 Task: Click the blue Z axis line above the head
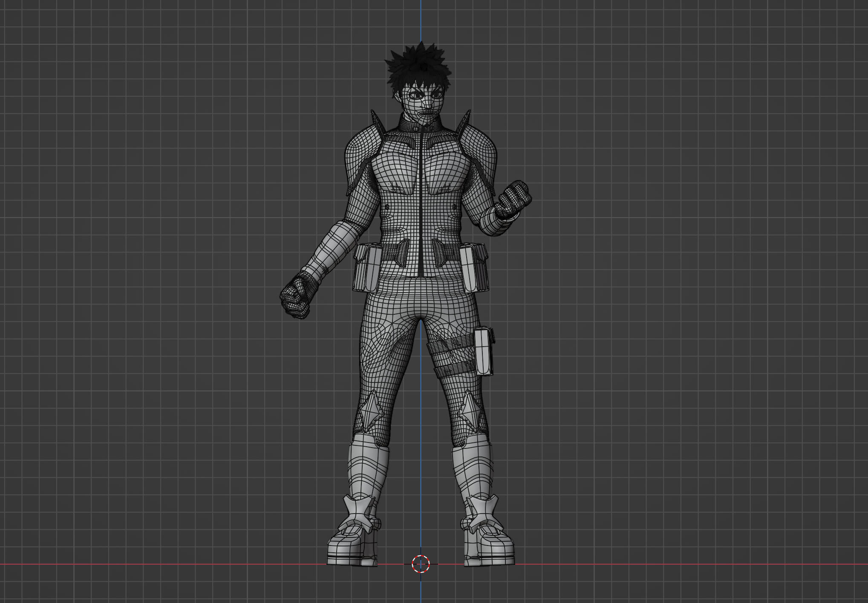(421, 21)
